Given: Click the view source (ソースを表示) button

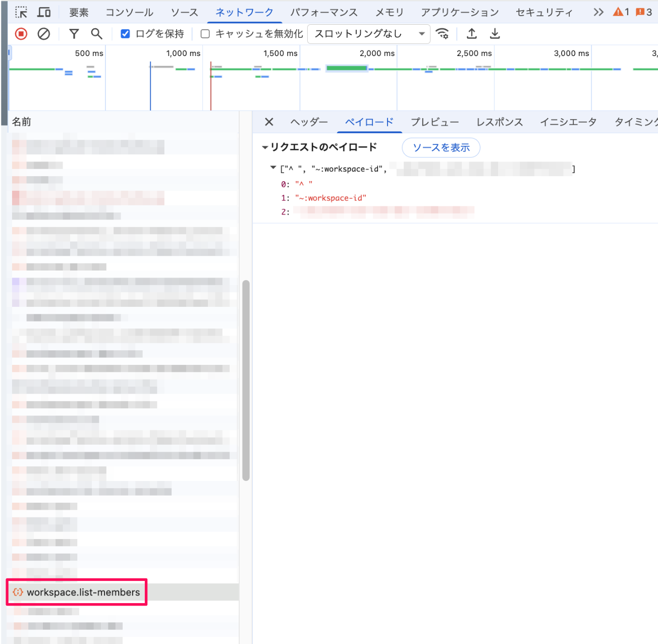Looking at the screenshot, I should pos(441,147).
